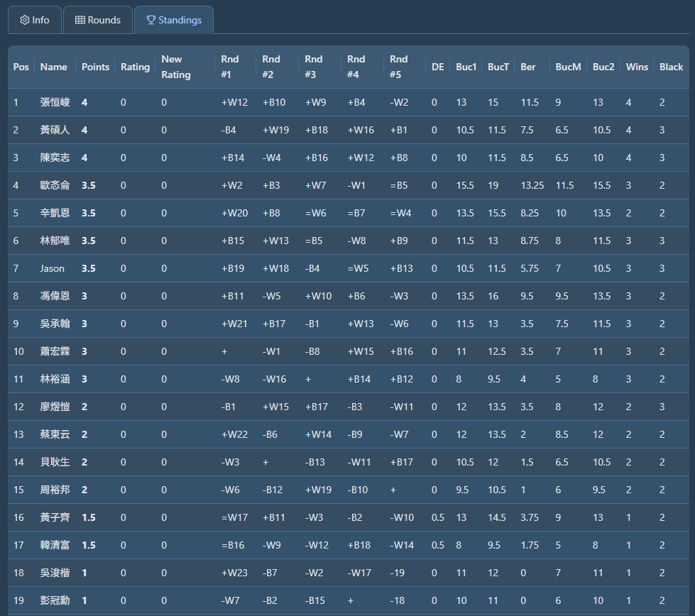This screenshot has height=616, width=695.
Task: Click the +B10 round 2 result
Action: click(x=274, y=102)
